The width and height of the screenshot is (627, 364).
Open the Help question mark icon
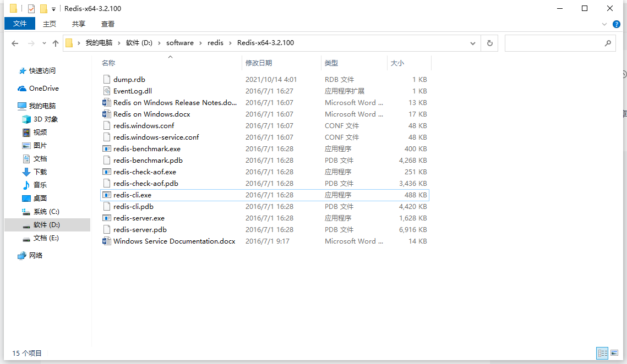pos(616,24)
